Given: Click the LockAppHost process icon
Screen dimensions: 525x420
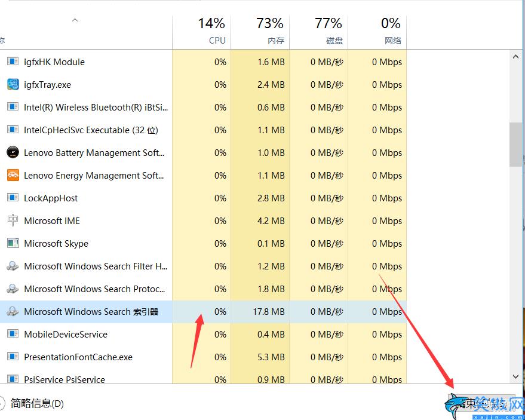Looking at the screenshot, I should (13, 198).
